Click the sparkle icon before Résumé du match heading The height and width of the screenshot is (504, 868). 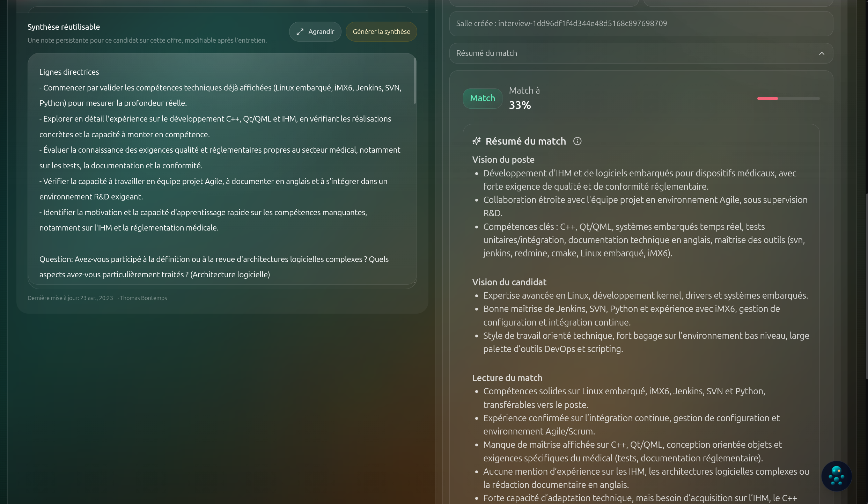click(x=477, y=141)
